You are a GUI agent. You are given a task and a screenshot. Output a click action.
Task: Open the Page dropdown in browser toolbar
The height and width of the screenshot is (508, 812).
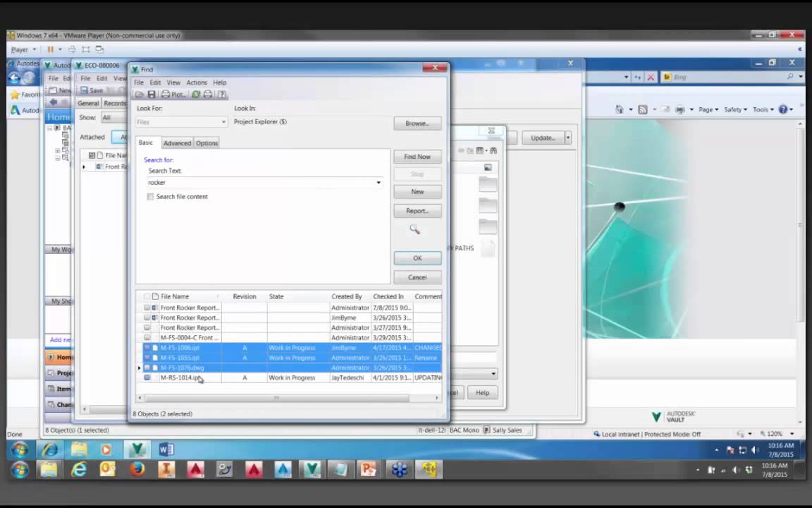click(708, 109)
